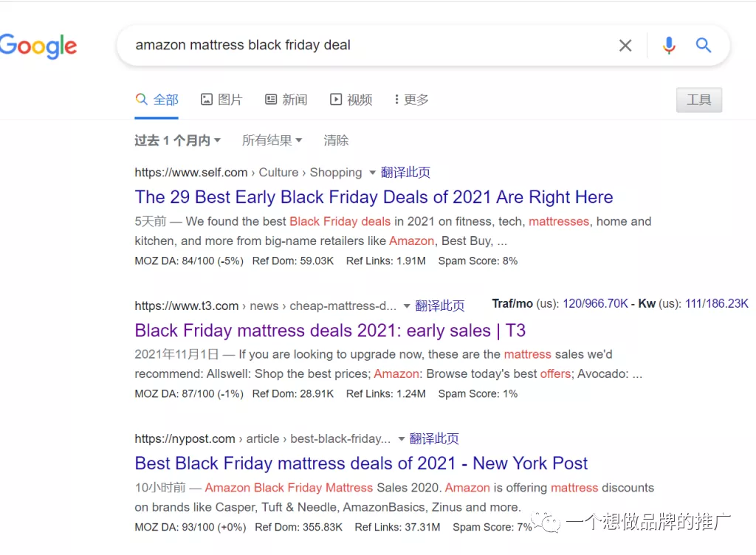Expand the arrow beside self.com Shopping breadcrumb
This screenshot has height=555, width=756.
point(372,173)
